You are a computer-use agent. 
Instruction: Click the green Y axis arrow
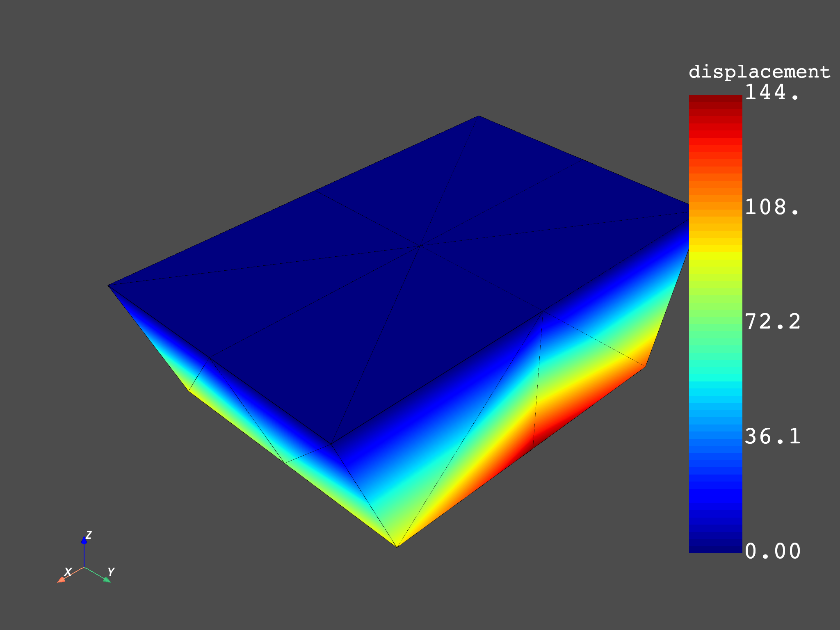click(x=98, y=575)
